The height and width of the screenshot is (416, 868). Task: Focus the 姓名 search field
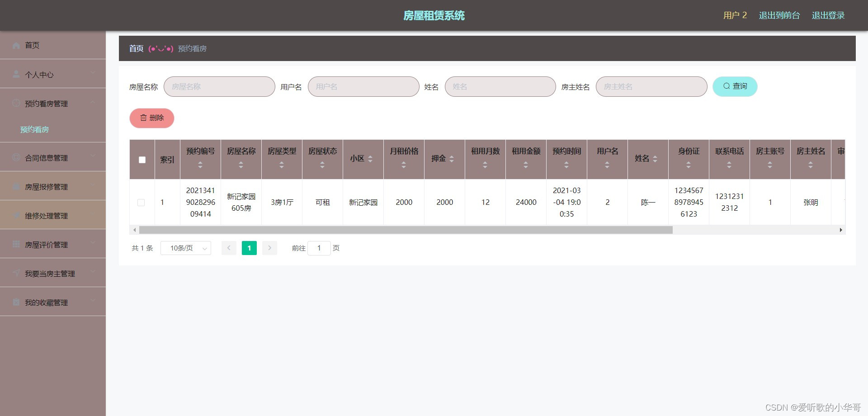point(500,86)
